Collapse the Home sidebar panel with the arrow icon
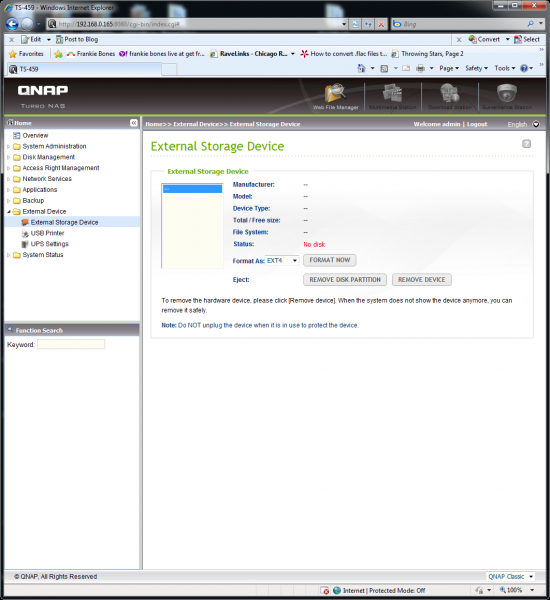The height and width of the screenshot is (600, 550). (x=134, y=123)
